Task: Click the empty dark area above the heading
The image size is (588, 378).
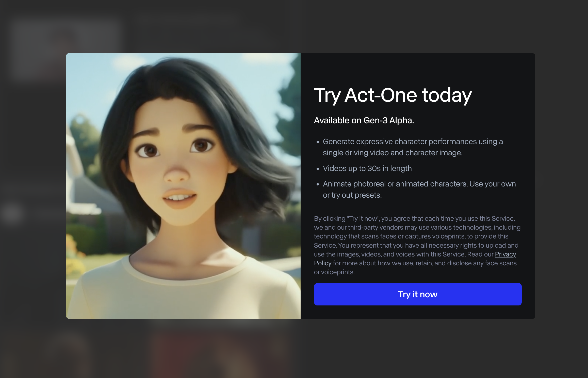Action: click(x=418, y=68)
